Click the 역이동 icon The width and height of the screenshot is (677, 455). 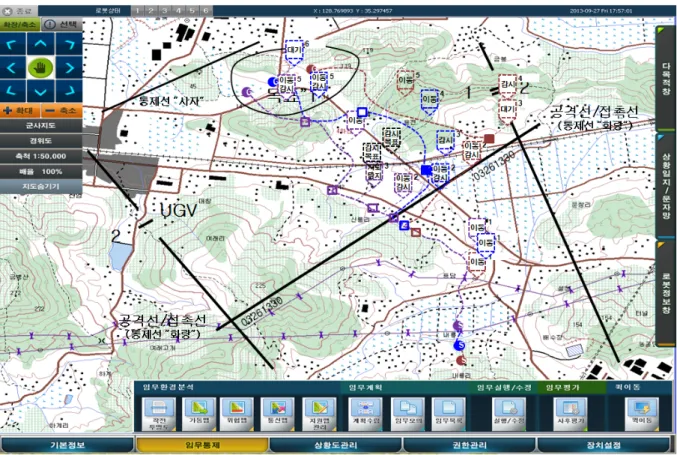coord(642,414)
